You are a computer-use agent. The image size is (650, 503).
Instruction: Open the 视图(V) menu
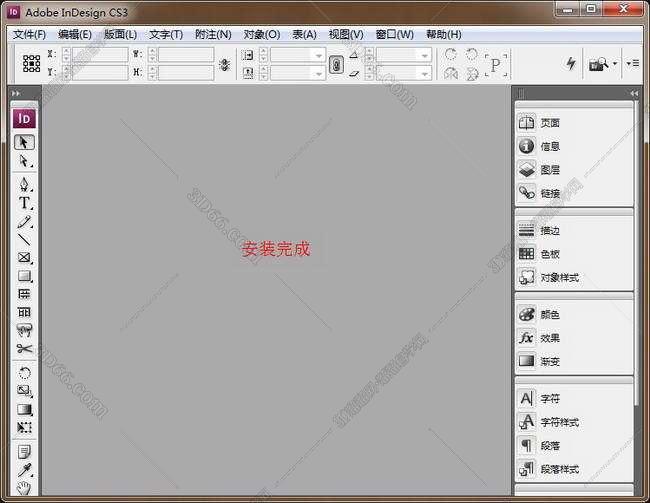(x=346, y=34)
